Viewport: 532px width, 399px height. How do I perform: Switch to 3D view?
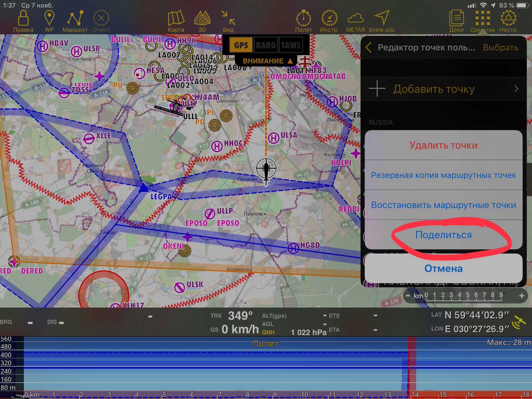(x=202, y=19)
